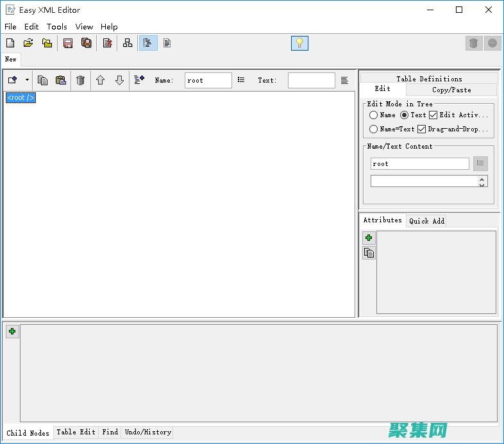Click the tree structure view icon
The height and width of the screenshot is (444, 504).
click(x=128, y=43)
